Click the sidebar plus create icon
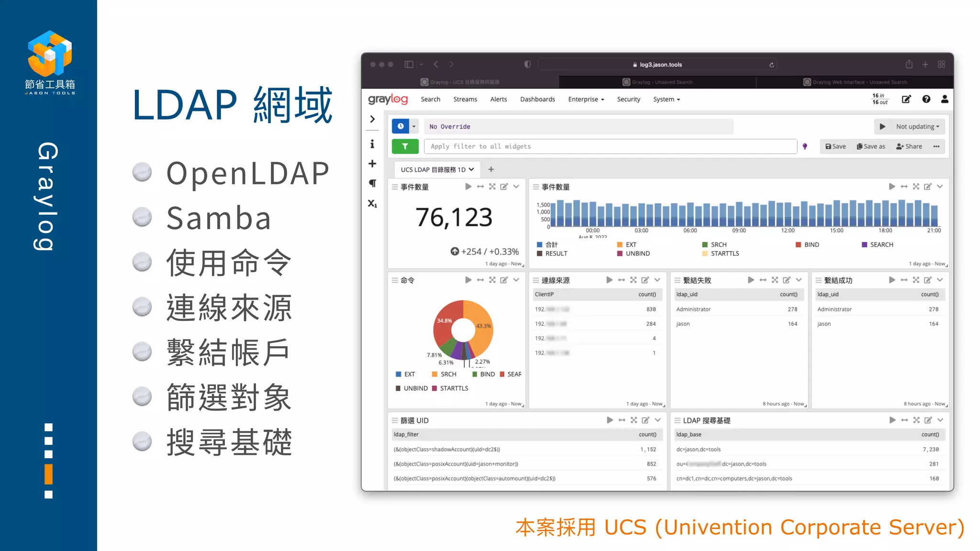 (x=372, y=164)
